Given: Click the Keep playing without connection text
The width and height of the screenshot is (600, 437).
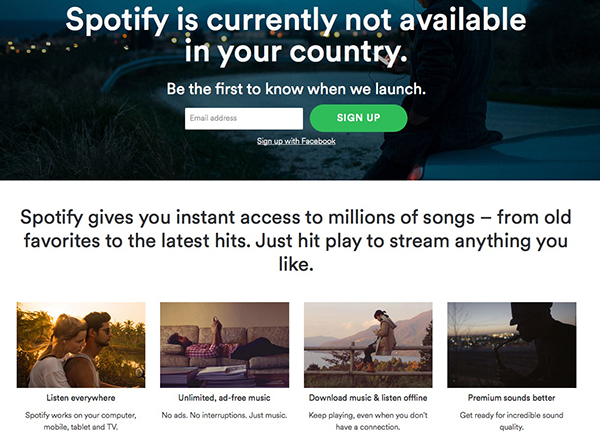Looking at the screenshot, I should point(368,421).
